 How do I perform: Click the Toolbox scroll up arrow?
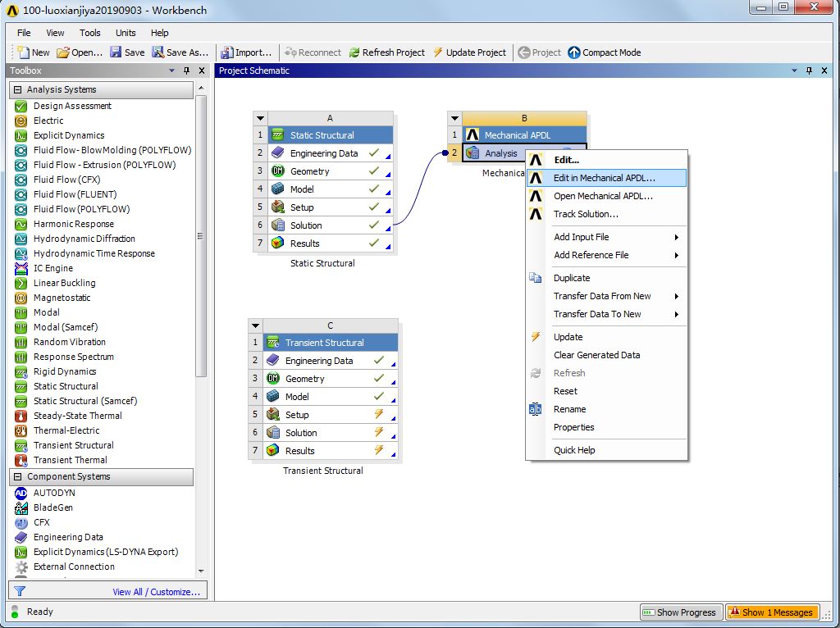coord(202,88)
